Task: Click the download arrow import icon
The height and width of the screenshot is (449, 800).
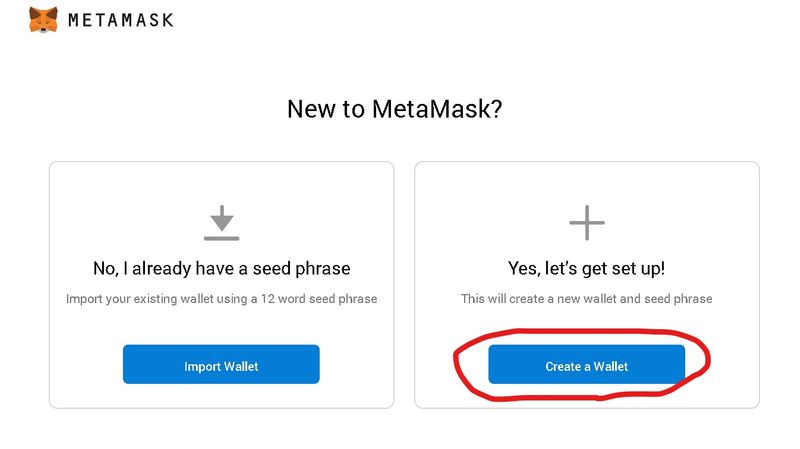Action: (x=221, y=217)
